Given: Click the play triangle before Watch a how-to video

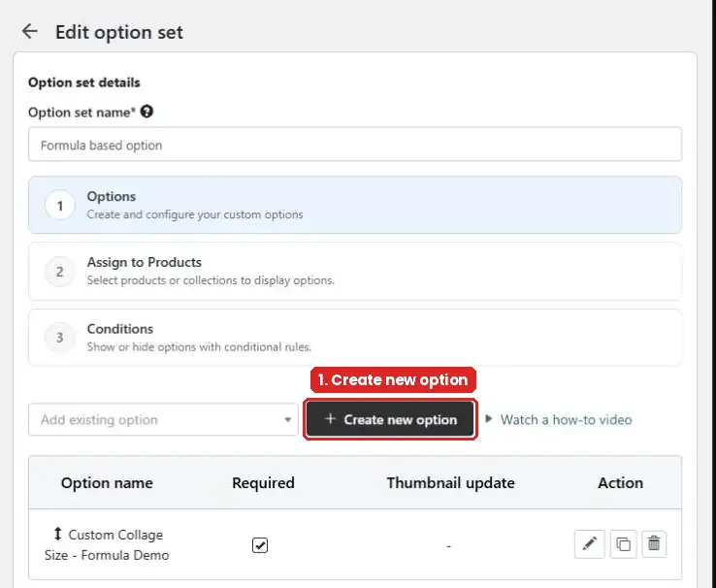Looking at the screenshot, I should coord(489,418).
